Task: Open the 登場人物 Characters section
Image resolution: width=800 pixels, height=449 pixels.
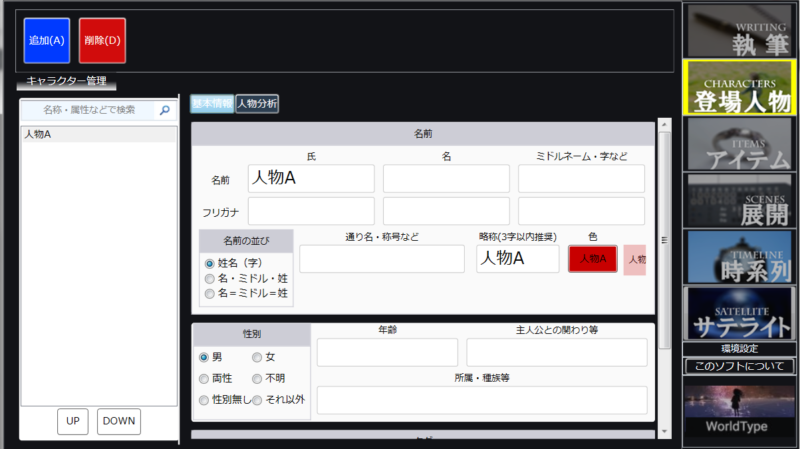Action: tap(739, 87)
